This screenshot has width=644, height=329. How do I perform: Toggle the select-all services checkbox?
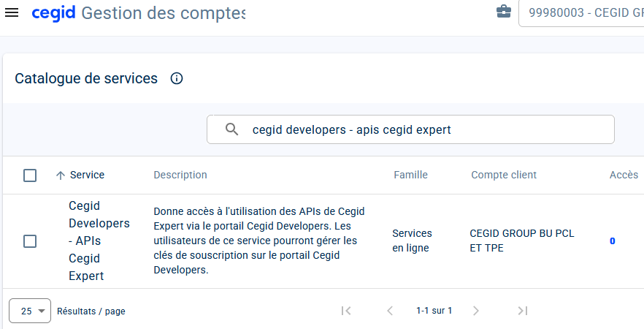pos(30,175)
